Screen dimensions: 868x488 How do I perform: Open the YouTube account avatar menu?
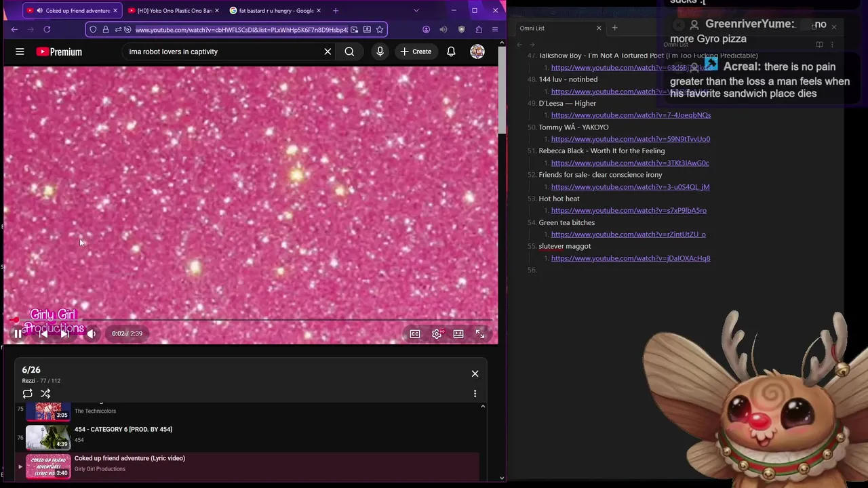coord(477,52)
